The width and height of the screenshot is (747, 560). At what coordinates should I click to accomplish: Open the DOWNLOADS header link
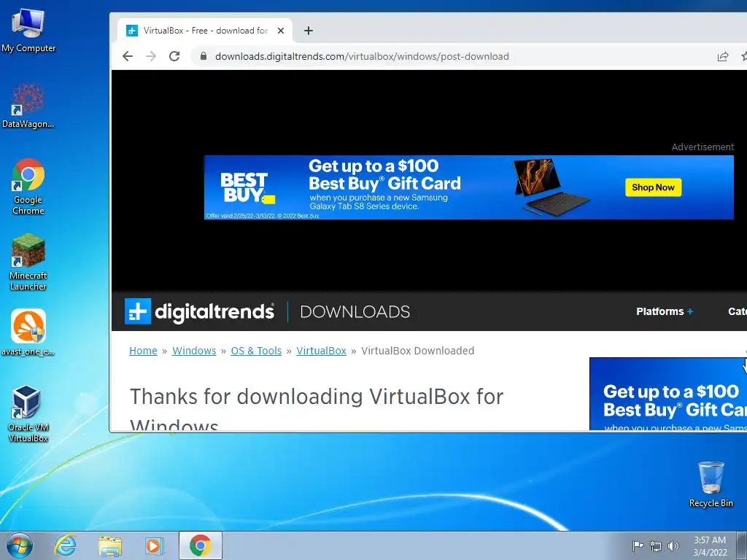355,311
